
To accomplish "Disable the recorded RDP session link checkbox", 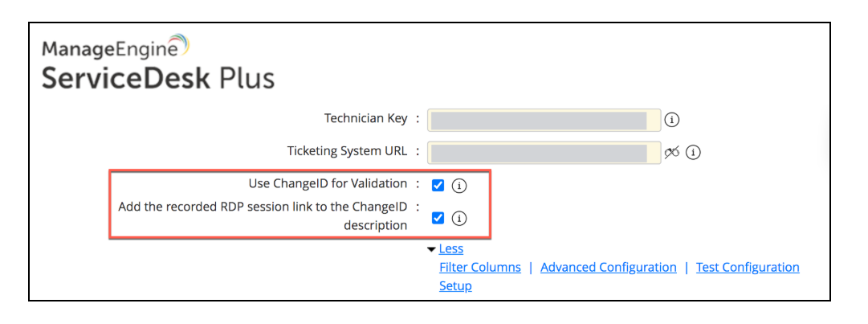I will click(438, 218).
